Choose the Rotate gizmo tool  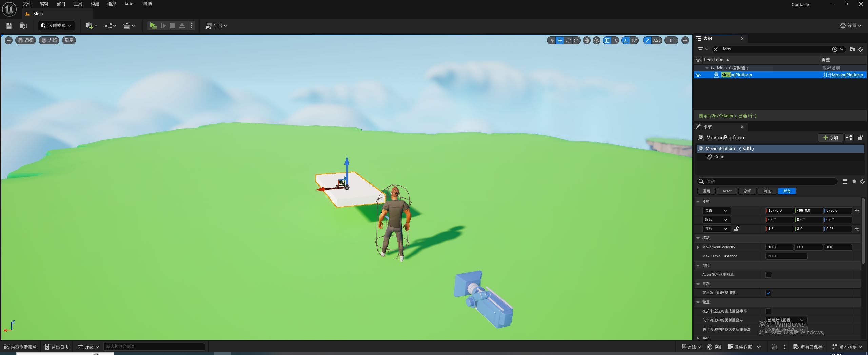click(568, 40)
